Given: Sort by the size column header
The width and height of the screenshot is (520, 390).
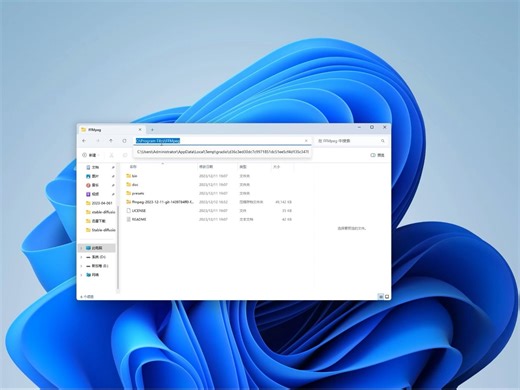Looking at the screenshot, I should (276, 167).
